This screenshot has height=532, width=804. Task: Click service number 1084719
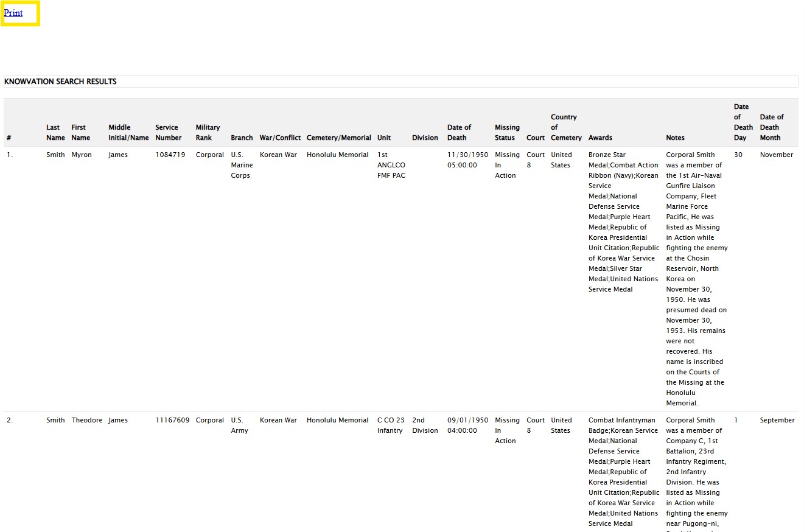[170, 155]
